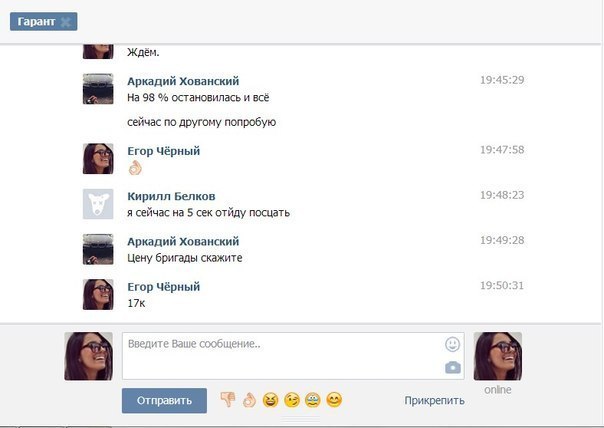This screenshot has height=428, width=604.
Task: Insert the OK hand emoji below input
Action: coord(249,400)
